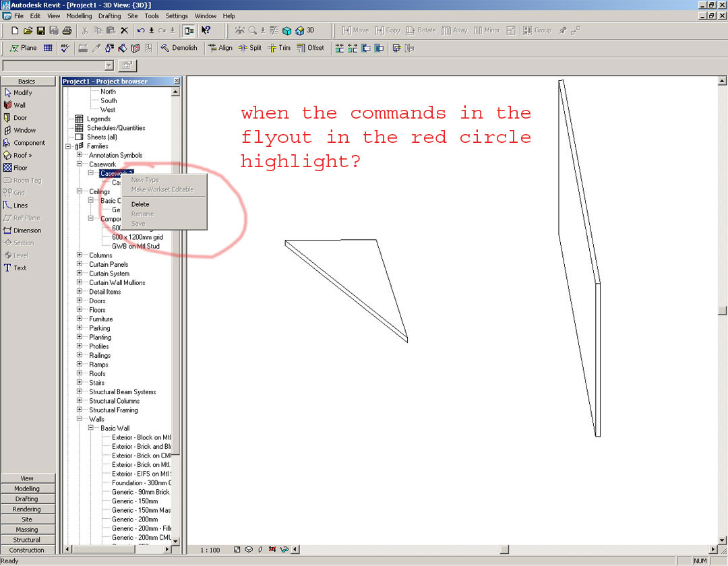Viewport: 728px width, 566px height.
Task: Open a project with the folder icon
Action: point(28,30)
